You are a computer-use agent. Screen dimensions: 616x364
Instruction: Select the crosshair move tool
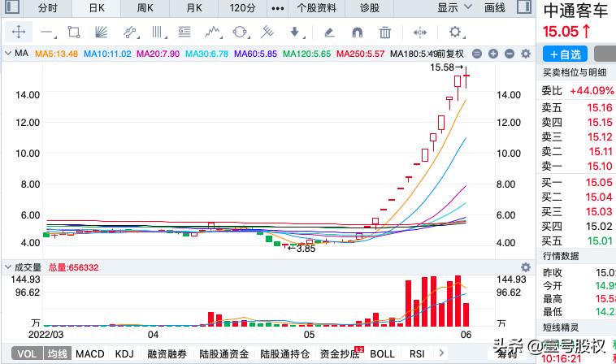pos(19,32)
